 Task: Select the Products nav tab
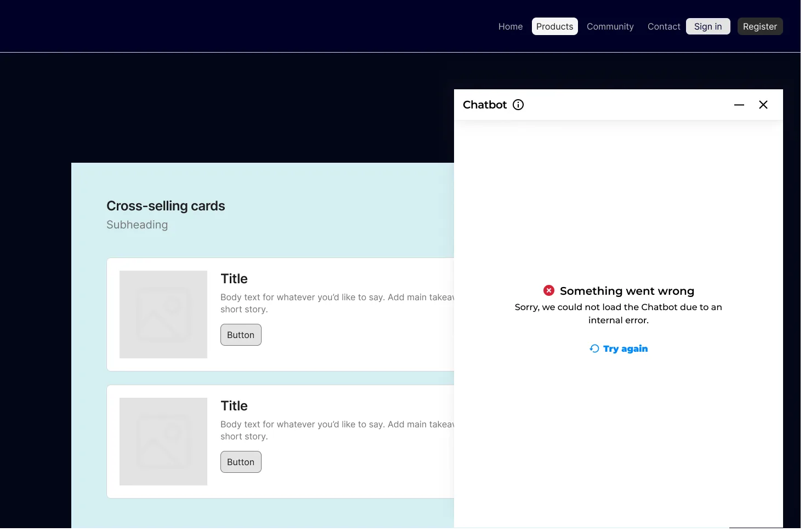(x=555, y=26)
